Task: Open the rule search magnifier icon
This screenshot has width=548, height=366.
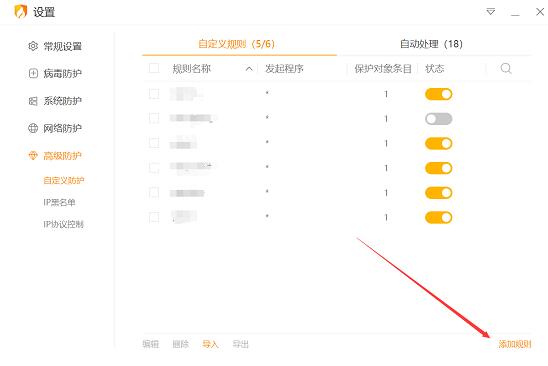Action: pos(506,69)
